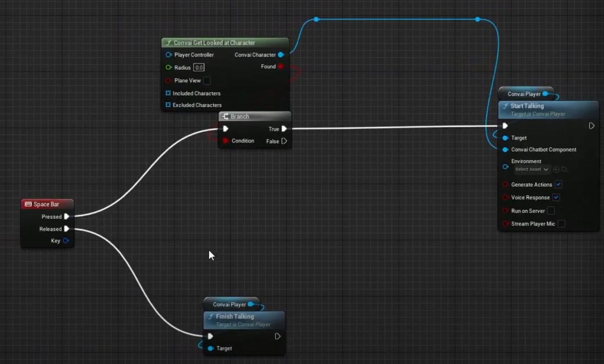Image resolution: width=604 pixels, height=364 pixels.
Task: Click the function icon beside Start Talking title
Action: click(x=505, y=106)
